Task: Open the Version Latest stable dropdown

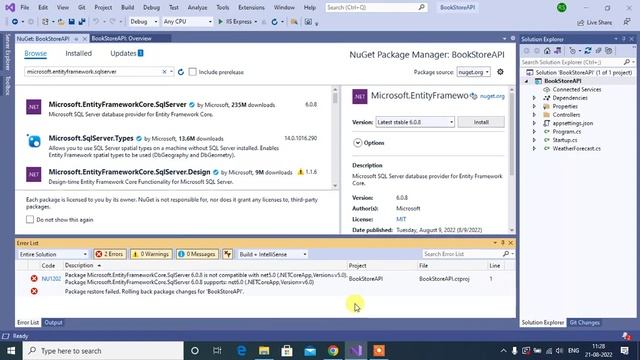Action: 415,122
